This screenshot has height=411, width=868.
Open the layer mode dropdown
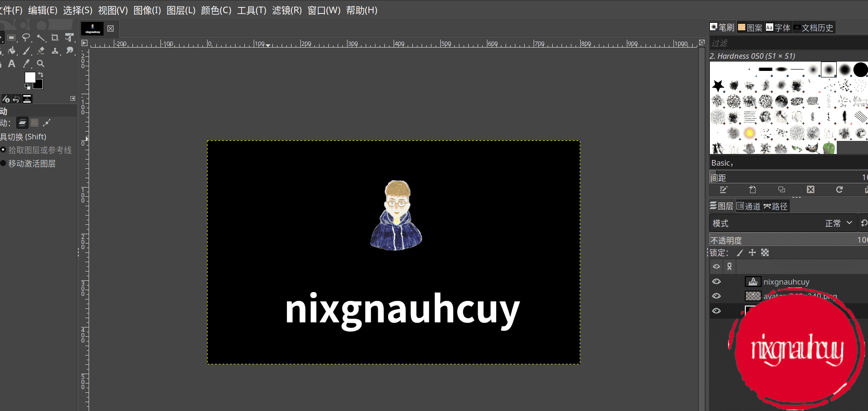838,223
